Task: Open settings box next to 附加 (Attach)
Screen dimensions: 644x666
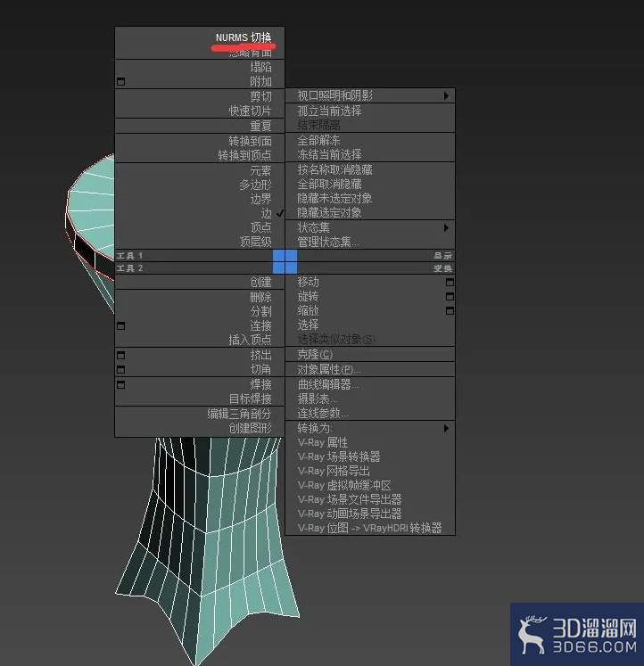Action: [x=120, y=81]
